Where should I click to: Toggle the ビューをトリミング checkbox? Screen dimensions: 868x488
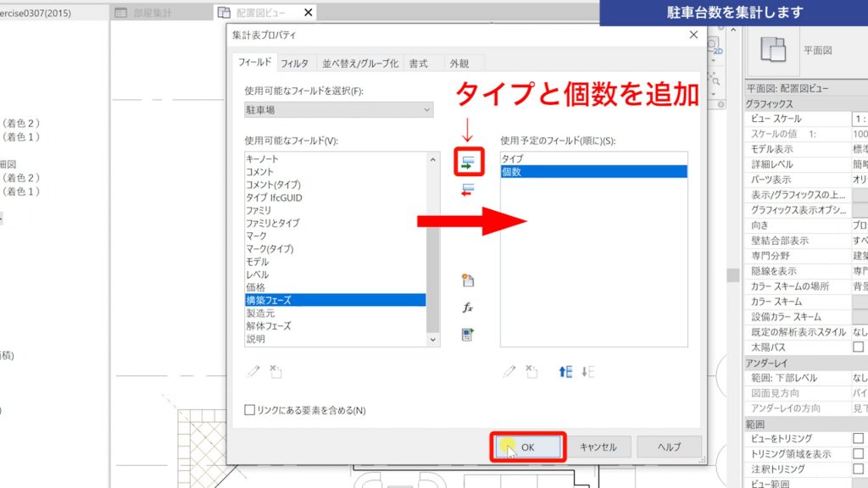(859, 437)
